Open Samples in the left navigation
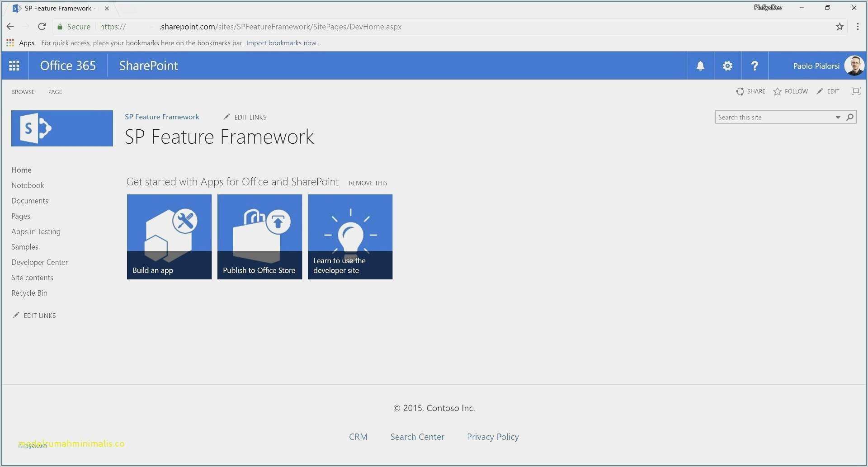 click(x=25, y=247)
